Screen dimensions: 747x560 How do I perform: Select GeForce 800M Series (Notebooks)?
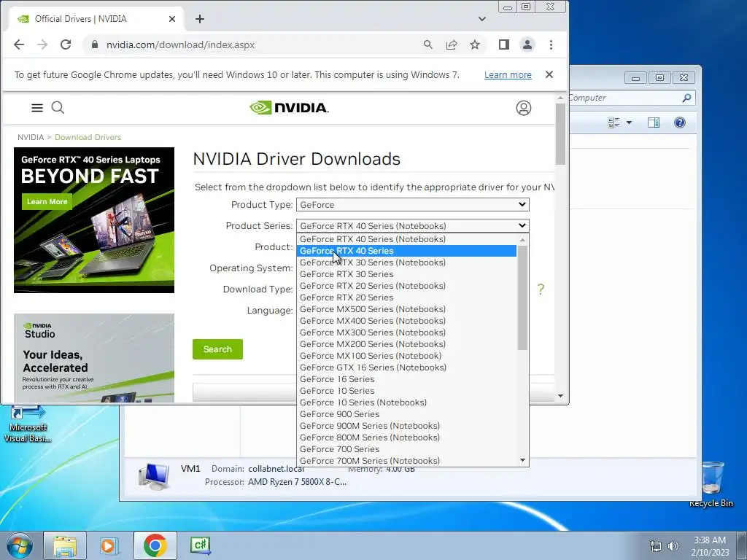(x=406, y=437)
